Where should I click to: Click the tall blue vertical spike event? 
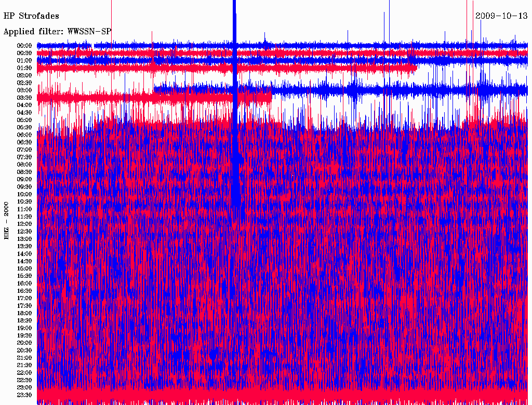pyautogui.click(x=235, y=104)
